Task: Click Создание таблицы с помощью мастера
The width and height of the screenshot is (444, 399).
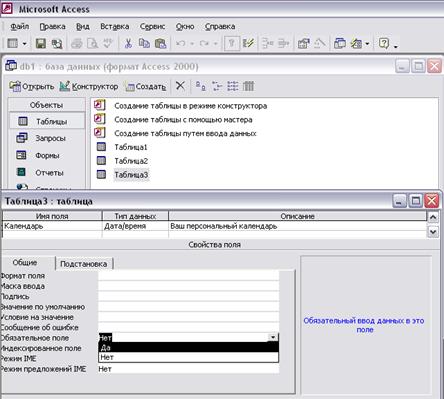Action: (x=183, y=120)
